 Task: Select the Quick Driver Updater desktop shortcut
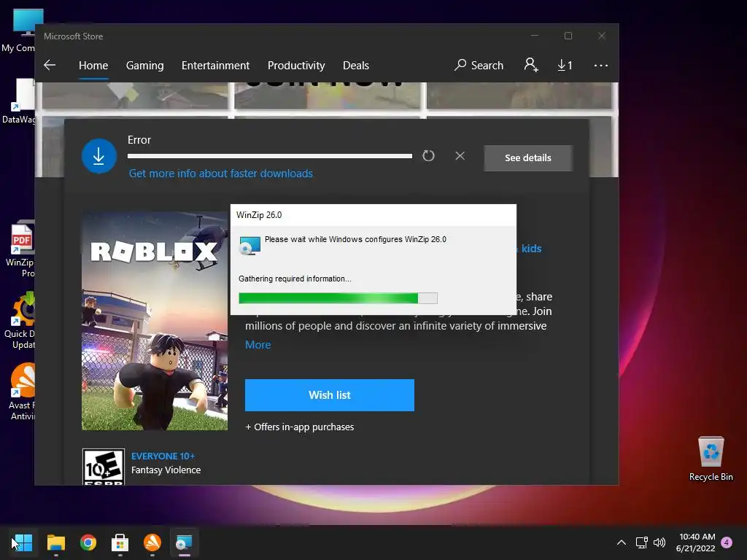click(19, 321)
